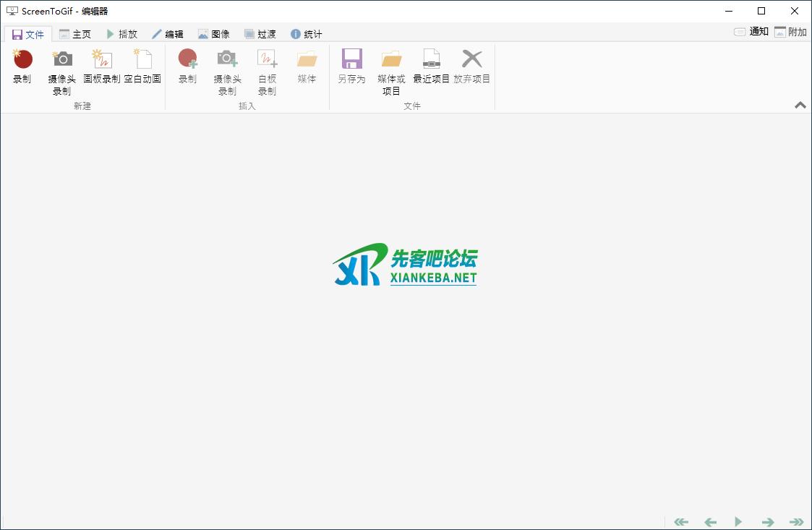This screenshot has height=530, width=812.
Task: Start a new webcam recording
Action: [x=62, y=60]
